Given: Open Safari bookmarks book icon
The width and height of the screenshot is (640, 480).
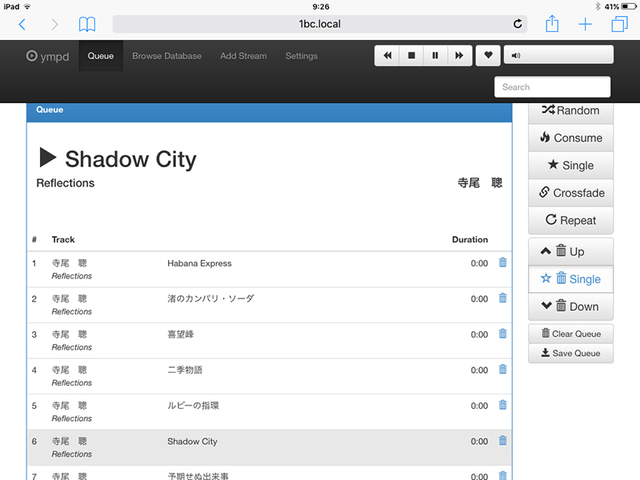Looking at the screenshot, I should [x=87, y=24].
